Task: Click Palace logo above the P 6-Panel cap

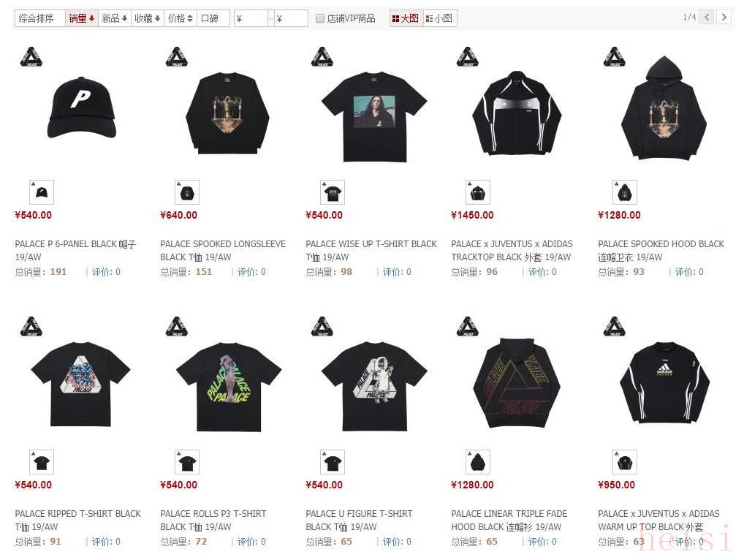Action: pyautogui.click(x=31, y=56)
